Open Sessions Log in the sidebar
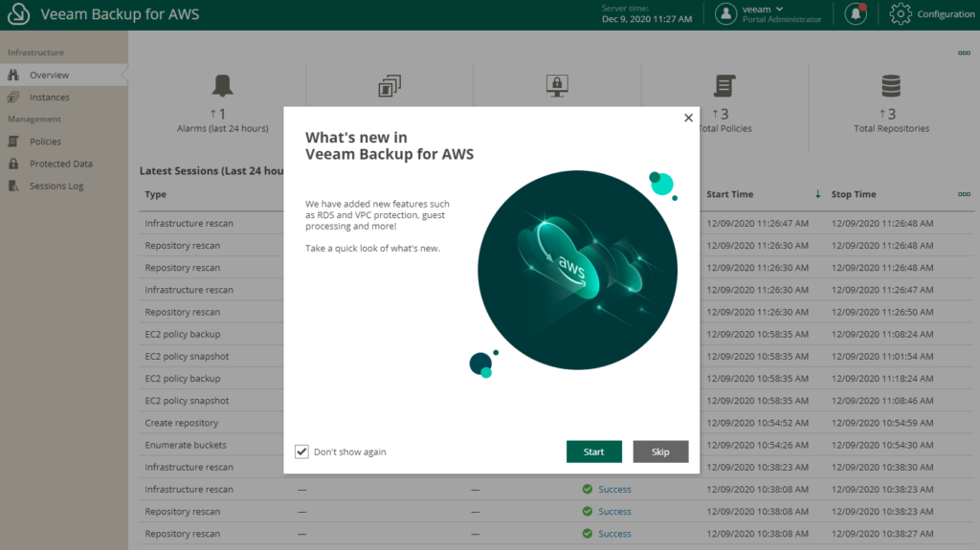Viewport: 980px width, 550px height. [x=56, y=187]
